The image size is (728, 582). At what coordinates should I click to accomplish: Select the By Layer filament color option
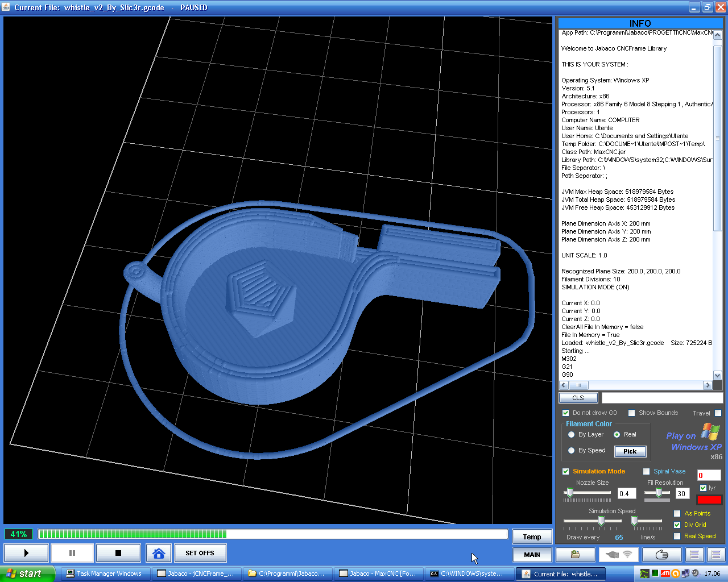coord(572,435)
